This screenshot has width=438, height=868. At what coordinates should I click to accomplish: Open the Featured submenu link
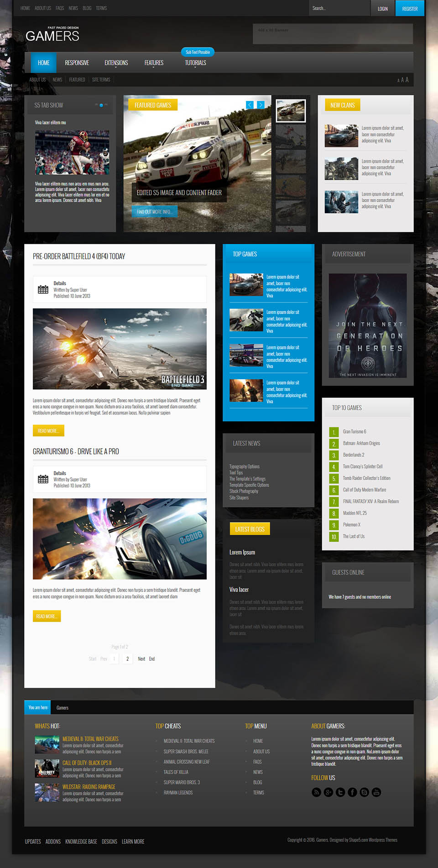tap(77, 80)
